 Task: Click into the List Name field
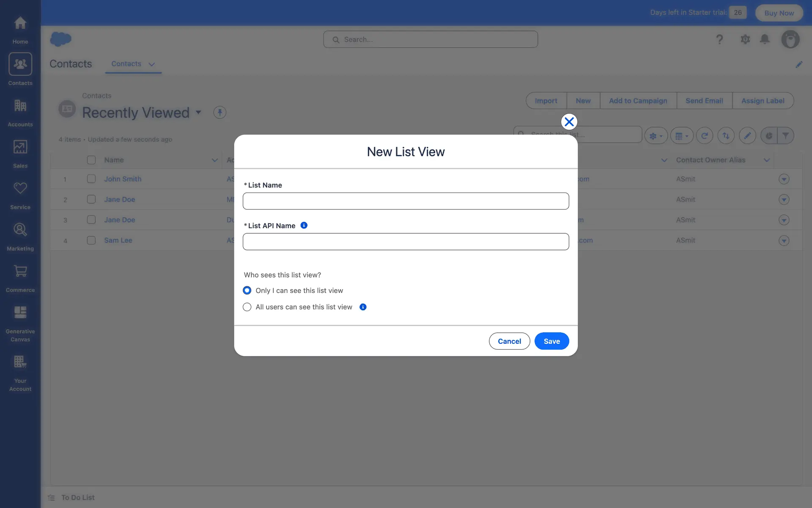(x=406, y=201)
